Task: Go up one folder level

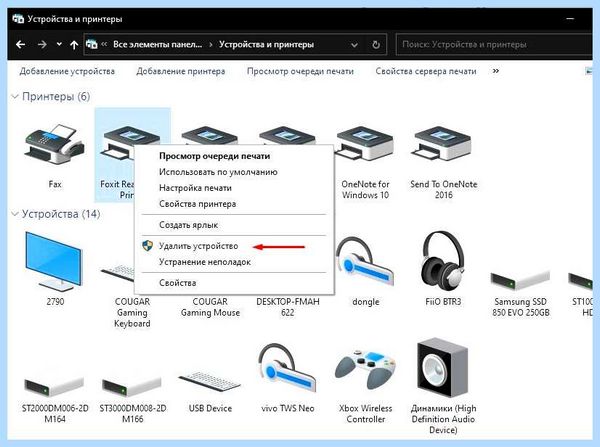Action: click(x=74, y=45)
